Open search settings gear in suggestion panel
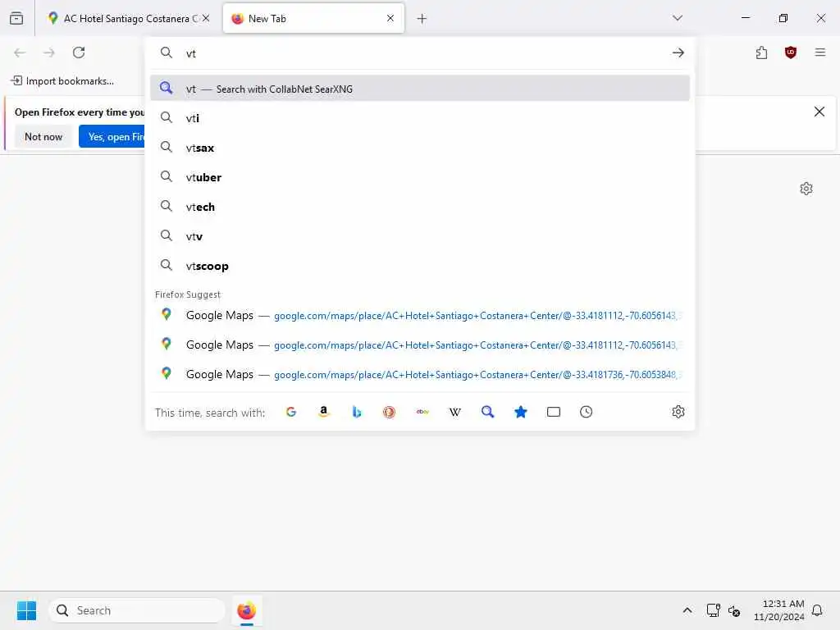The height and width of the screenshot is (630, 840). click(x=678, y=412)
